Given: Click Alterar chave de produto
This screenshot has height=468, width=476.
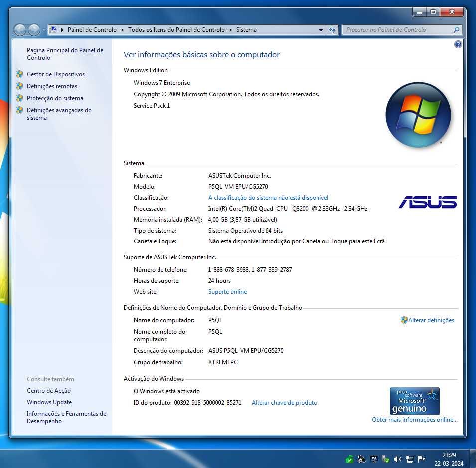Looking at the screenshot, I should point(284,403).
